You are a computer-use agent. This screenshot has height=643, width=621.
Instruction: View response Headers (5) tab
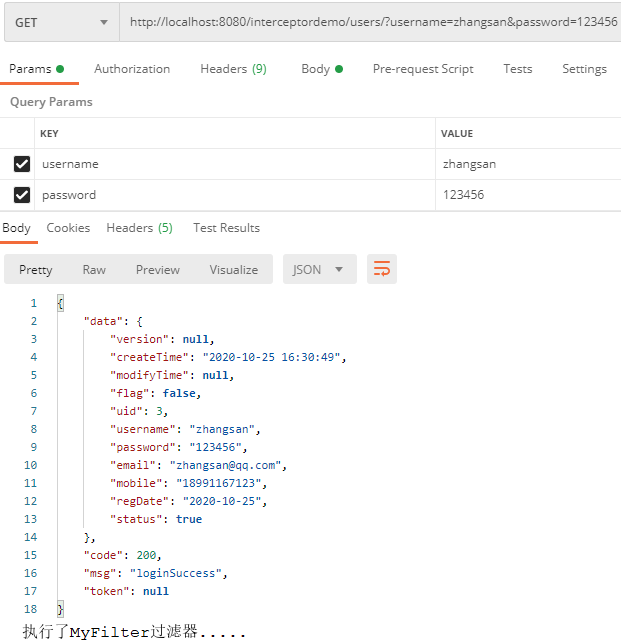139,228
